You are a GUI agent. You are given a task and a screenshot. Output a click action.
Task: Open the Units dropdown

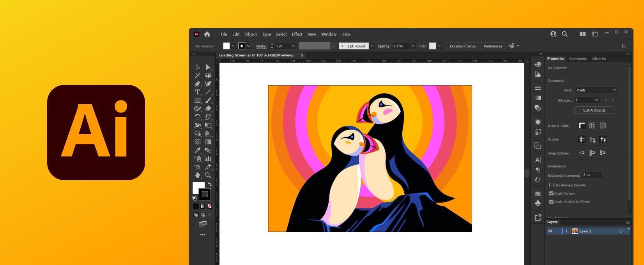tap(596, 90)
